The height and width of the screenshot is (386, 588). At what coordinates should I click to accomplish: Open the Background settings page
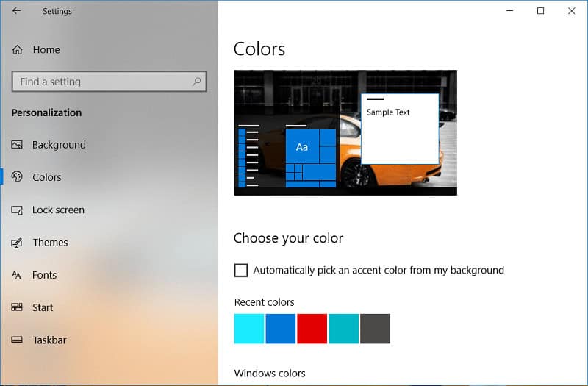(x=59, y=145)
